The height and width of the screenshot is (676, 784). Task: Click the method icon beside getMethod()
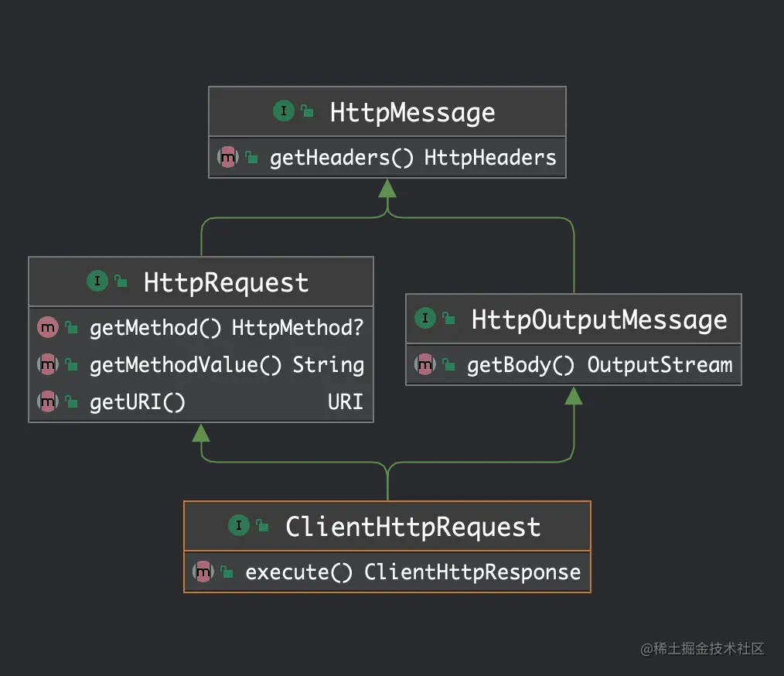click(48, 327)
